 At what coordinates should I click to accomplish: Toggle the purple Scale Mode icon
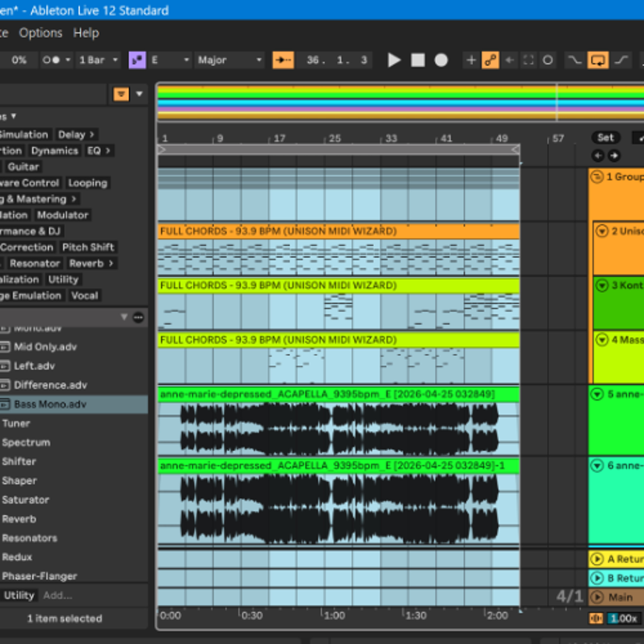tap(137, 60)
